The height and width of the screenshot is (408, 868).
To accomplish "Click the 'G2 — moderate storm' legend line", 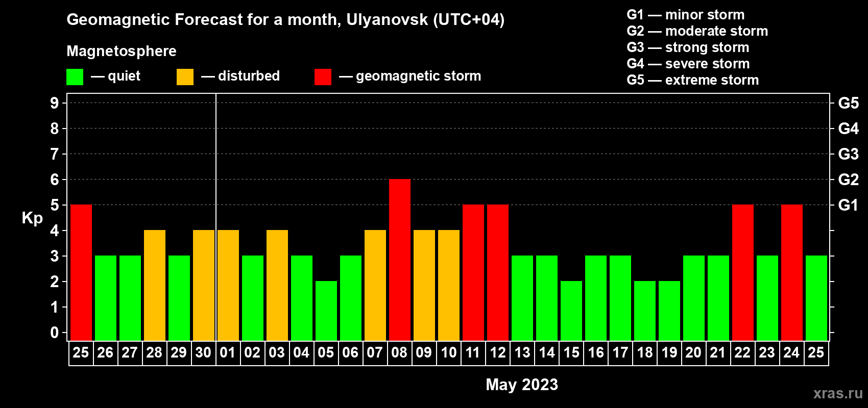I will coord(697,31).
